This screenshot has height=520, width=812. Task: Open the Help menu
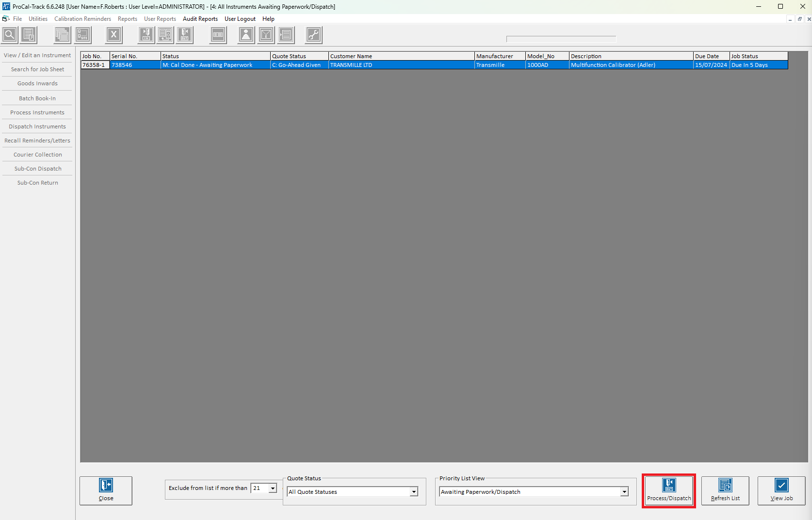point(268,19)
